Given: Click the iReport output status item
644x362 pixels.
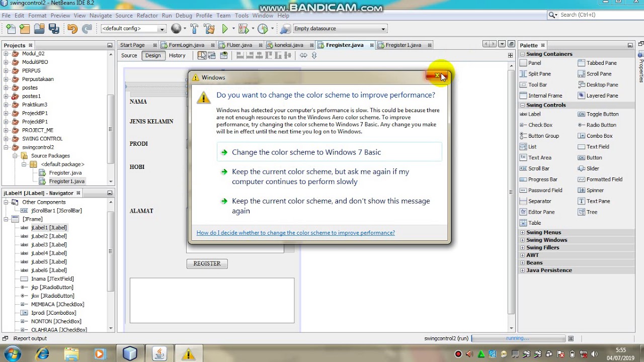Looking at the screenshot, I should [x=25, y=338].
